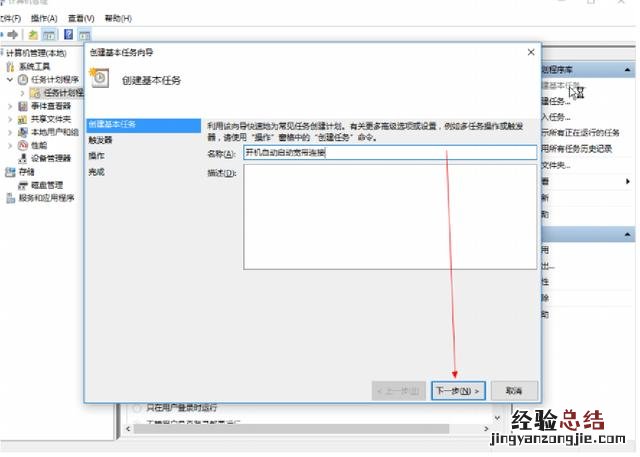Open the 查看 submenu arrow in the actions pane
640x457 pixels.
point(628,181)
